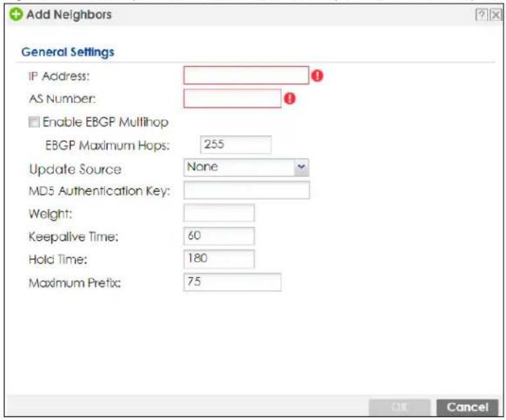The width and height of the screenshot is (506, 420).
Task: Focus the IP Address input field
Action: pos(246,75)
